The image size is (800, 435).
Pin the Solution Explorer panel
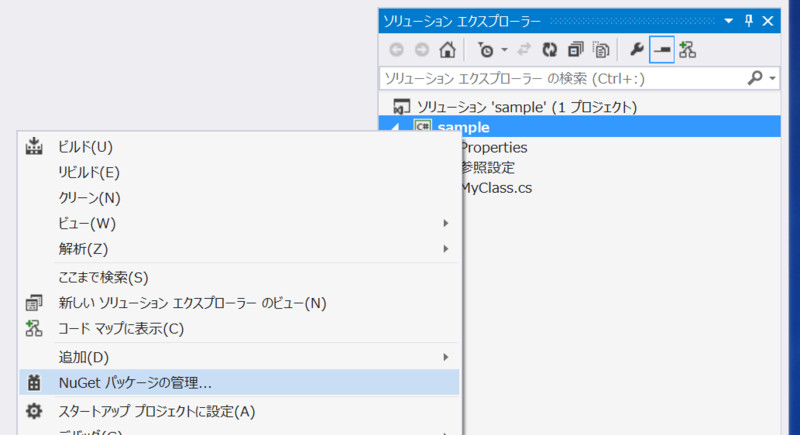coord(748,21)
